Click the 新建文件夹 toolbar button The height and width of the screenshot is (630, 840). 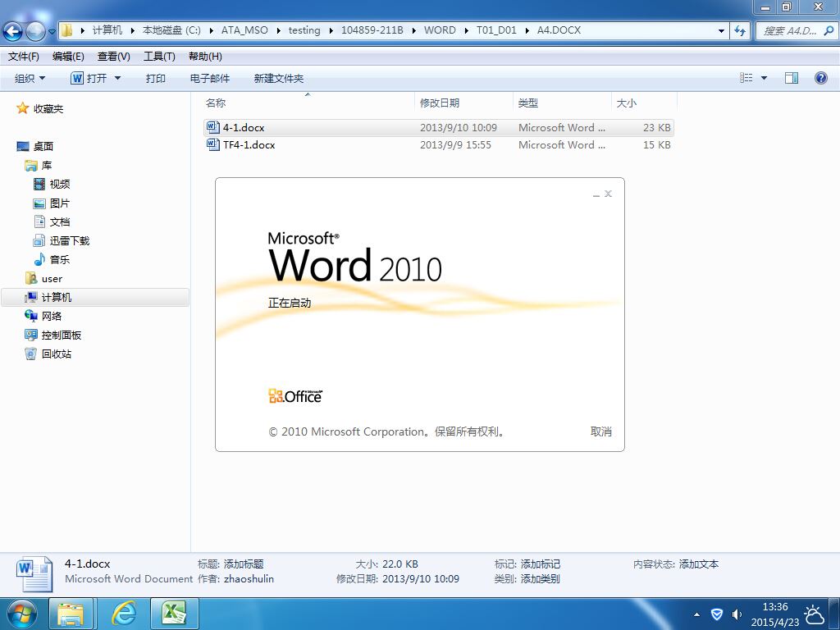pyautogui.click(x=279, y=78)
